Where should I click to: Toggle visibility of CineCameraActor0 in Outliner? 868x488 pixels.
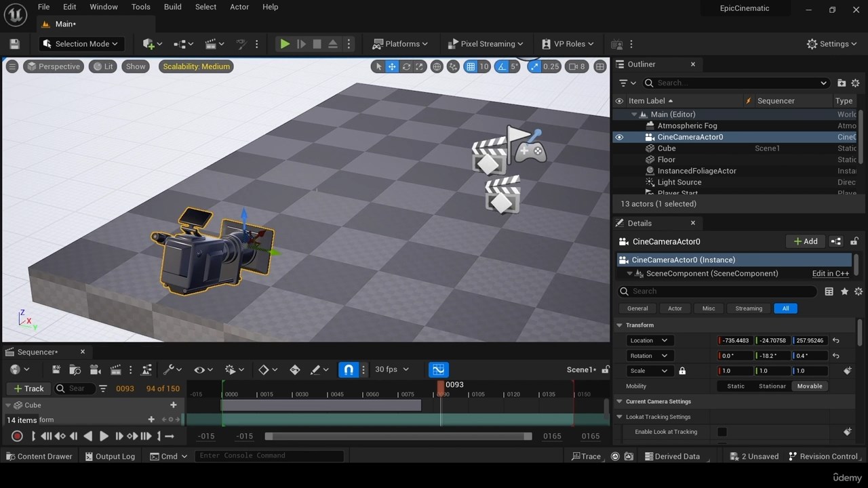pos(619,137)
